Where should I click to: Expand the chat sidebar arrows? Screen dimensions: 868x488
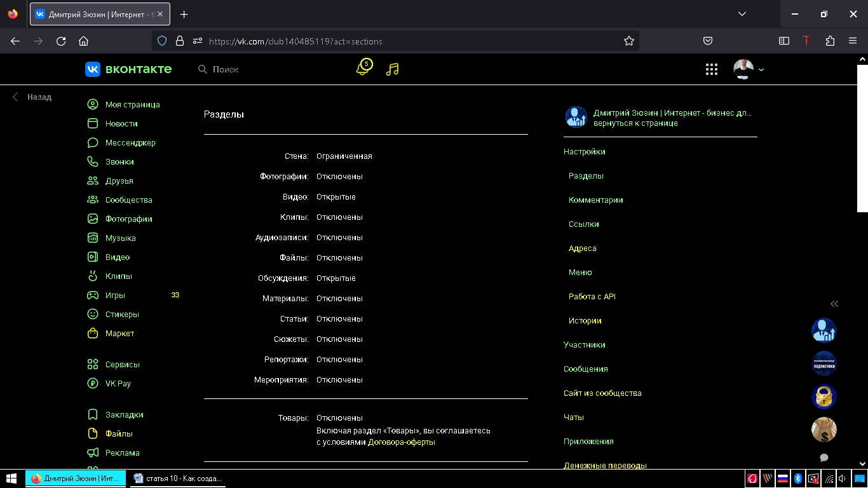coord(834,304)
